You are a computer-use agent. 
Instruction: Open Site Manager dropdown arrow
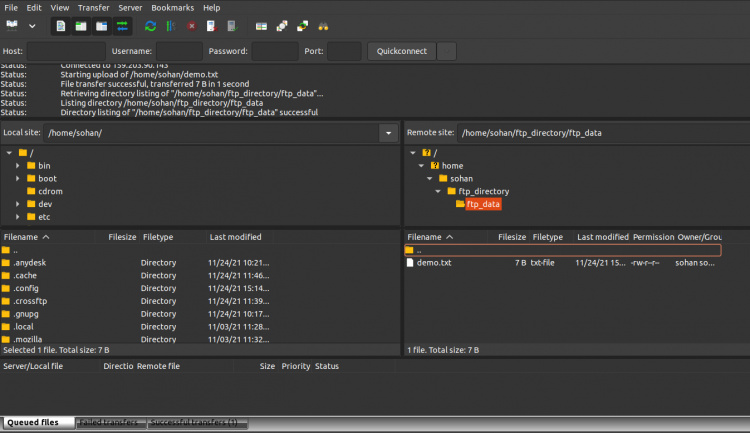[x=32, y=26]
